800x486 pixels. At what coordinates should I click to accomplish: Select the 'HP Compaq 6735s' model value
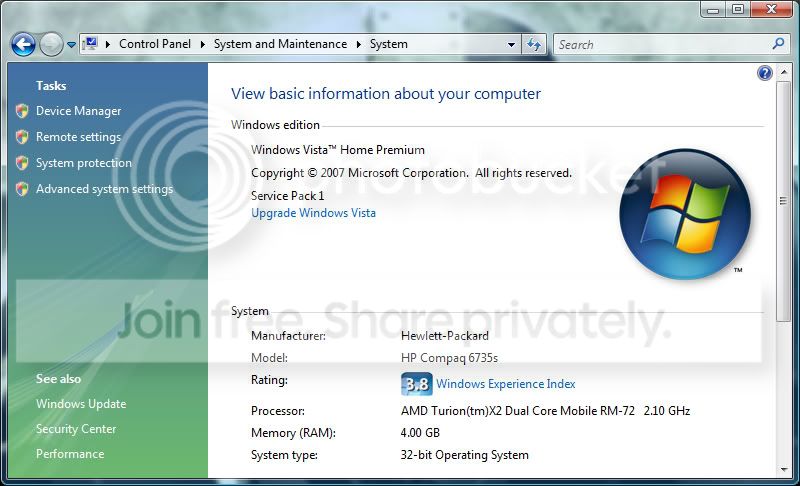click(x=449, y=357)
